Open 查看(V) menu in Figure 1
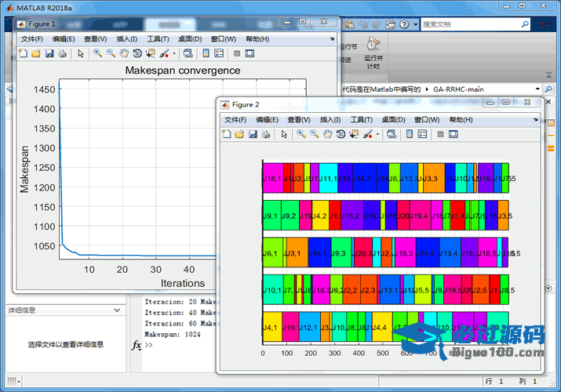Viewport: 561px width, 392px height. [x=96, y=39]
